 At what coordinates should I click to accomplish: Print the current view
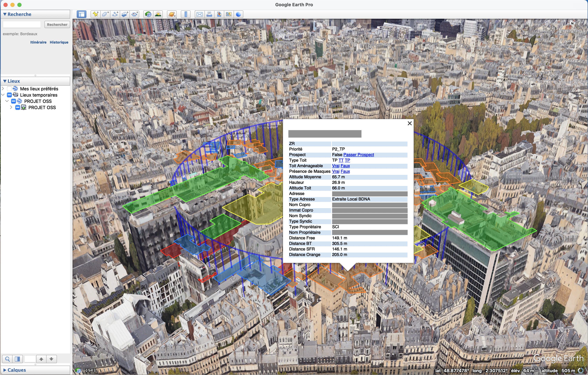point(209,14)
